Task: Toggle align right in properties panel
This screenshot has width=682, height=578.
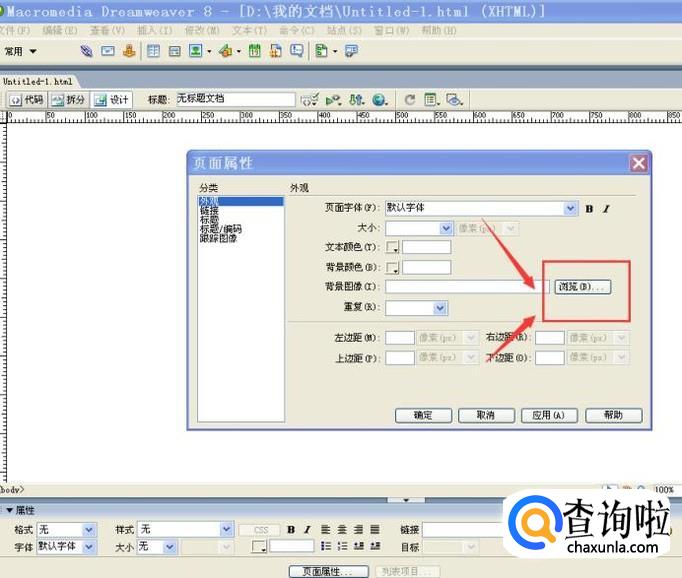Action: point(358,530)
